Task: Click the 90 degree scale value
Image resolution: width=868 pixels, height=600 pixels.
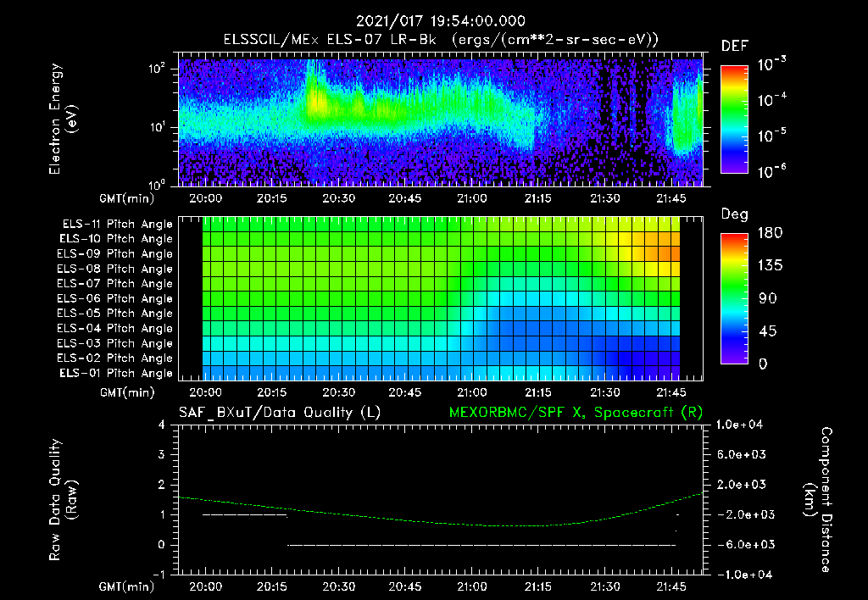Action: pyautogui.click(x=767, y=298)
